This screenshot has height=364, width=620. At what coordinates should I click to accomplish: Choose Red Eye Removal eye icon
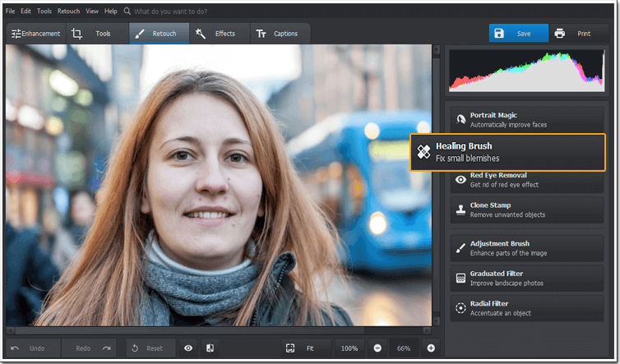click(460, 180)
